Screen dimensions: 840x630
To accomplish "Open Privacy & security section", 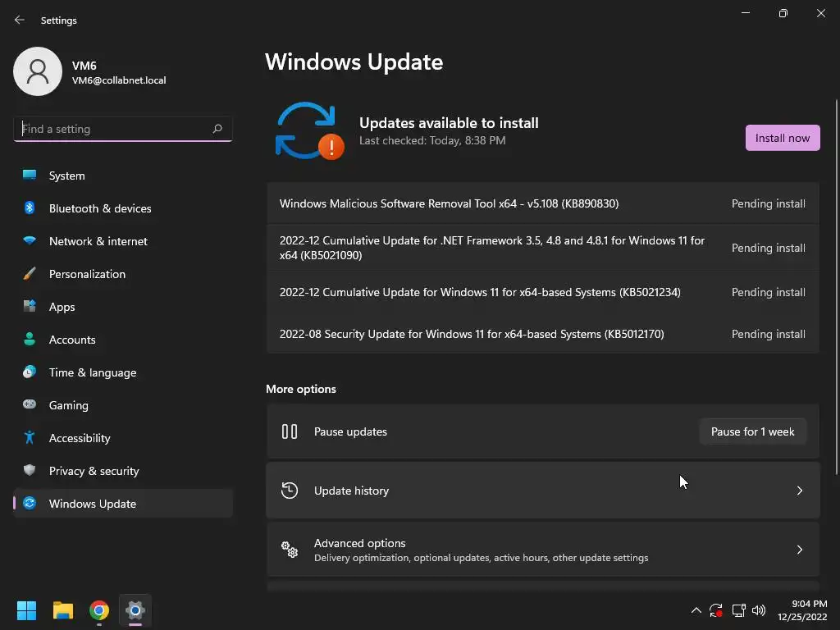I will pos(123,470).
